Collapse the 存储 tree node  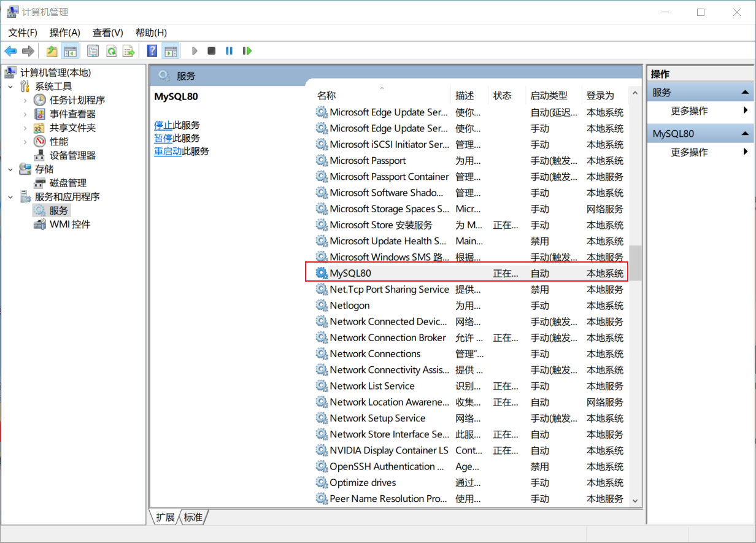click(x=10, y=169)
